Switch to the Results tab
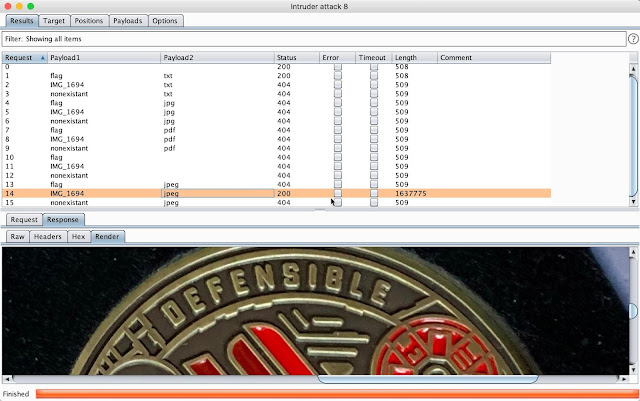Viewport: 640px width, 401px height. click(x=22, y=21)
